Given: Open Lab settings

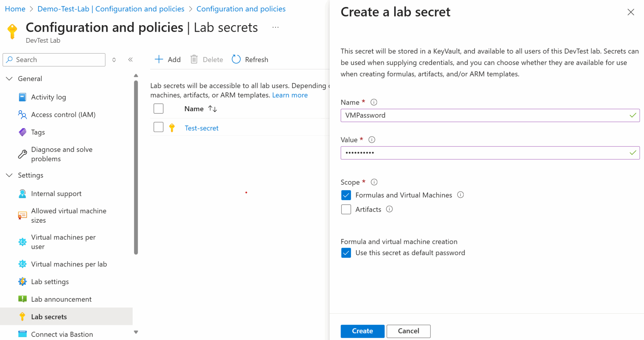Looking at the screenshot, I should pyautogui.click(x=50, y=282).
